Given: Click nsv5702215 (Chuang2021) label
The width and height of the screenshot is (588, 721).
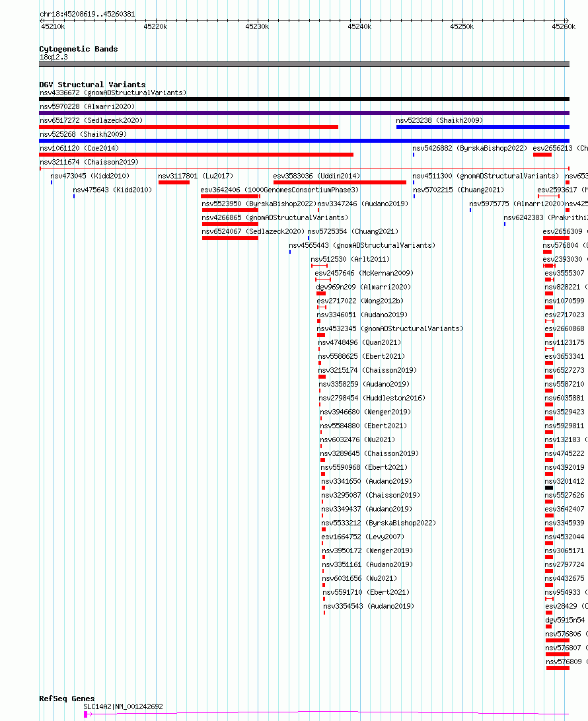Looking at the screenshot, I should [459, 190].
